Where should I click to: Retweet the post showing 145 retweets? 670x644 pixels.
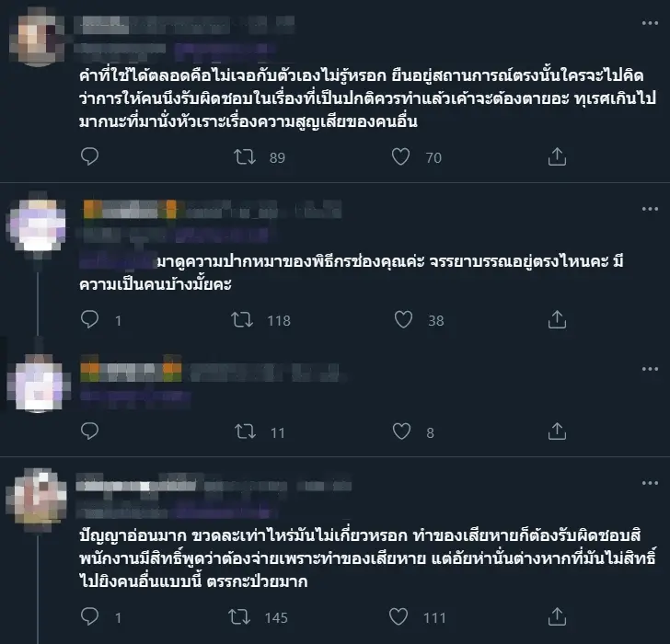(239, 616)
